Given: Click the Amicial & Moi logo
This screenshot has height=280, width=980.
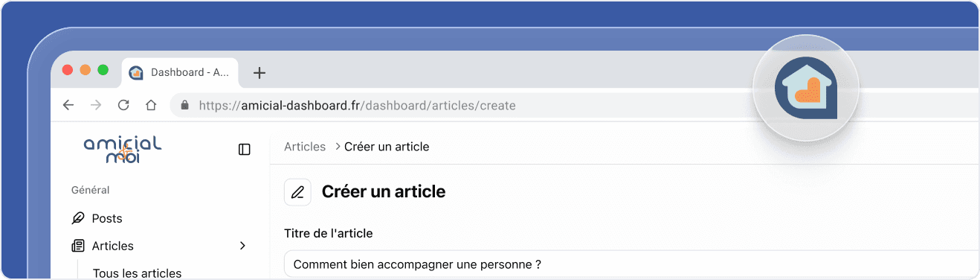Looking at the screenshot, I should click(123, 150).
